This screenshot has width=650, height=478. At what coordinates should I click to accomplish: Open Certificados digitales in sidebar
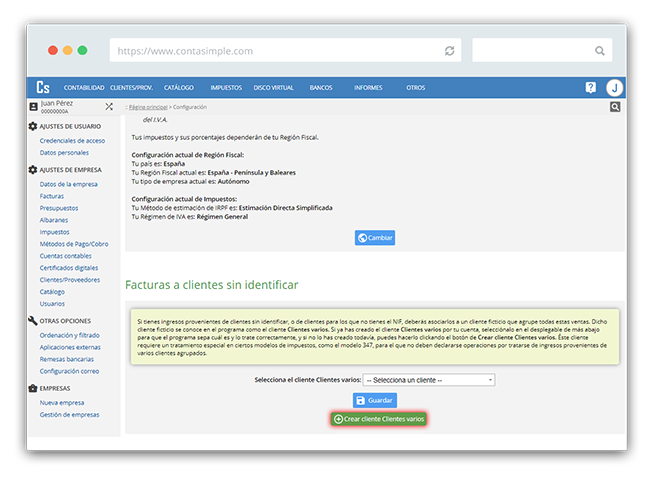click(x=69, y=268)
